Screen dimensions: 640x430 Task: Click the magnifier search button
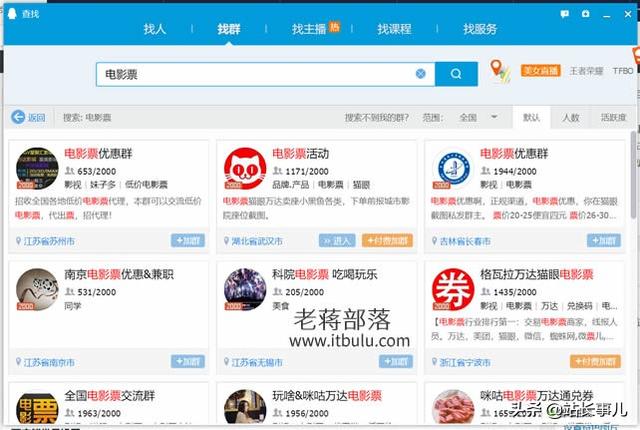456,74
